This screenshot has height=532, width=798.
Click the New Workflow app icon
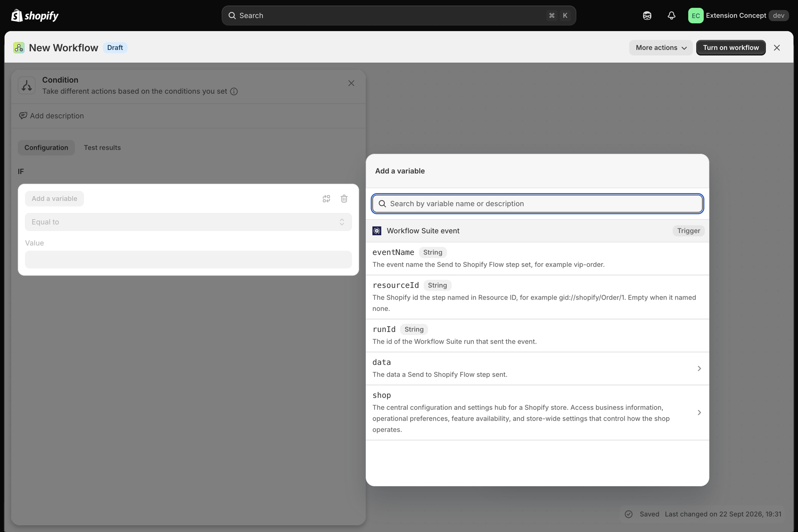click(19, 47)
